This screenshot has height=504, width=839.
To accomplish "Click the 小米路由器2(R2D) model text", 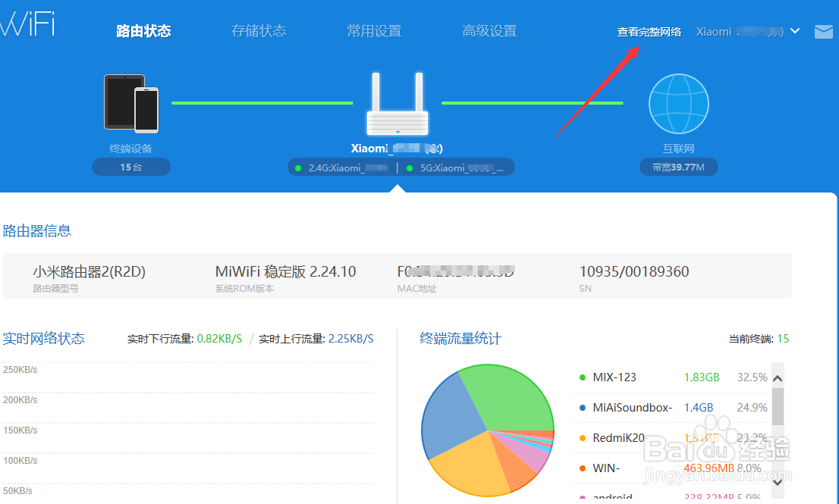I will [89, 271].
